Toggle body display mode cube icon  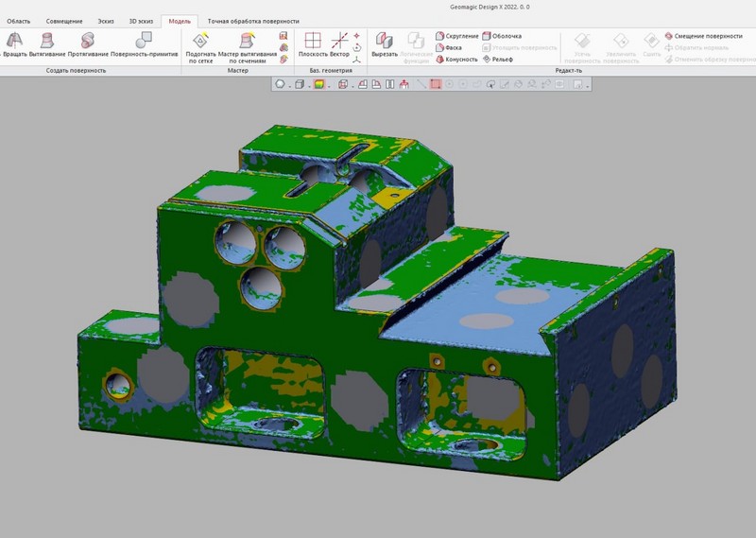(x=300, y=84)
